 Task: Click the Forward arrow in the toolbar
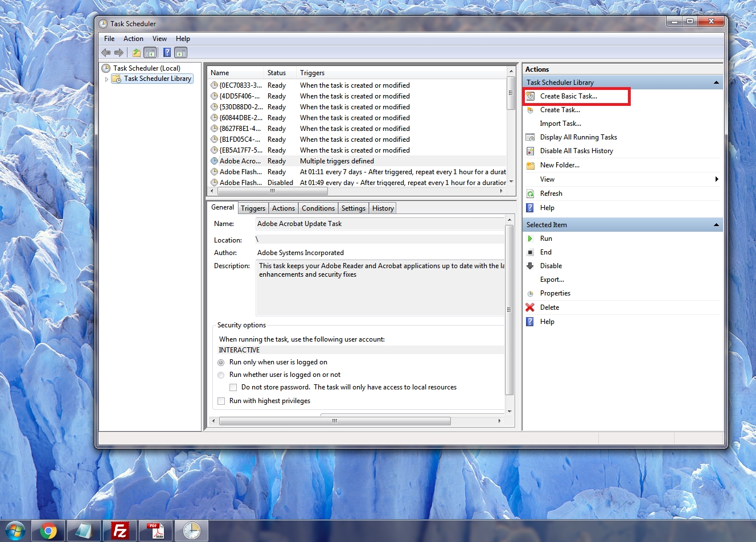click(x=119, y=53)
